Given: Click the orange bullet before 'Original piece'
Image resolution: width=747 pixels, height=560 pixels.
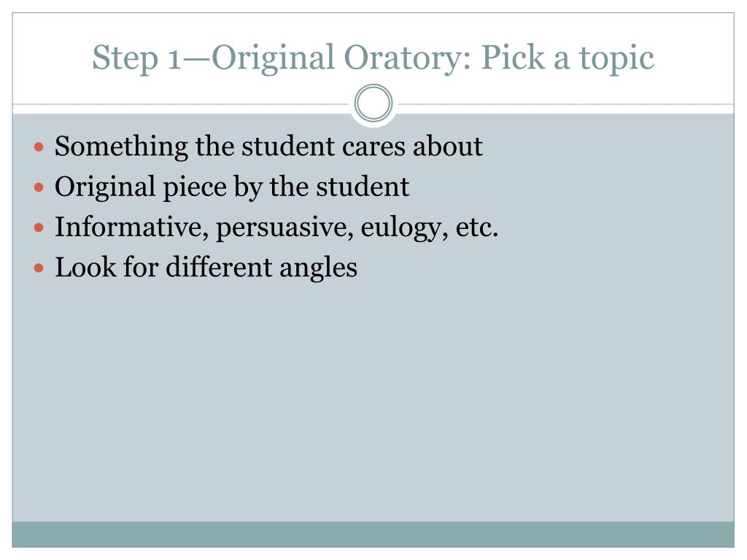Looking at the screenshot, I should click(x=39, y=187).
